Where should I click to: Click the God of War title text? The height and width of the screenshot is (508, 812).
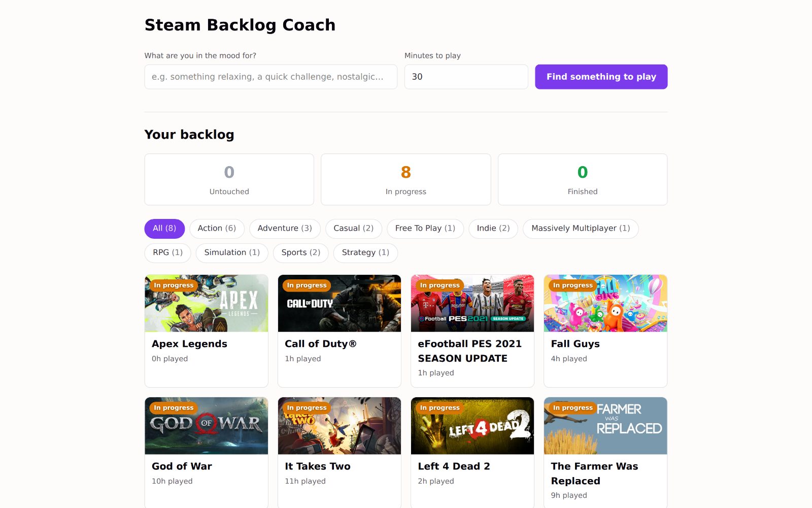coord(182,466)
